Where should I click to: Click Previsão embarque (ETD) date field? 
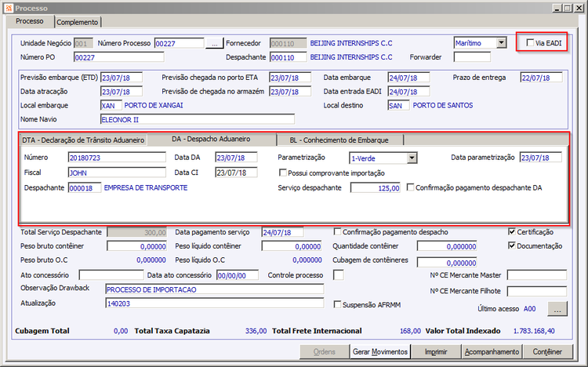122,78
